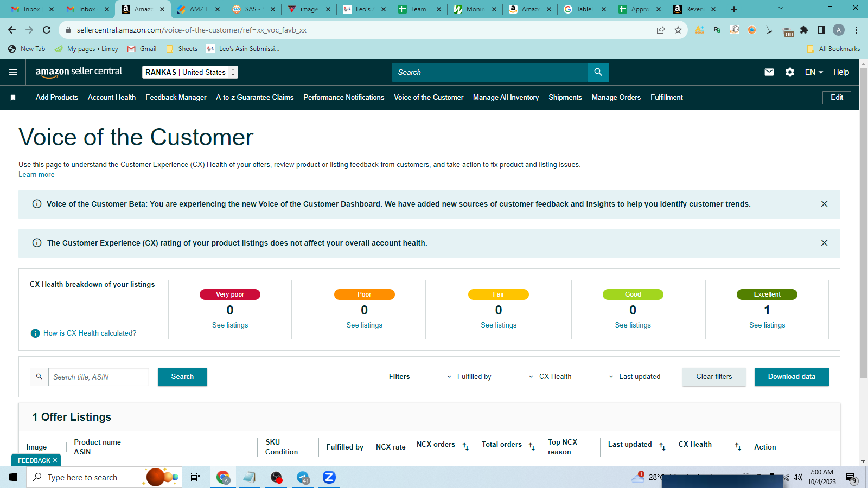Screen dimensions: 868x488
Task: See listings under Good
Action: pos(633,325)
